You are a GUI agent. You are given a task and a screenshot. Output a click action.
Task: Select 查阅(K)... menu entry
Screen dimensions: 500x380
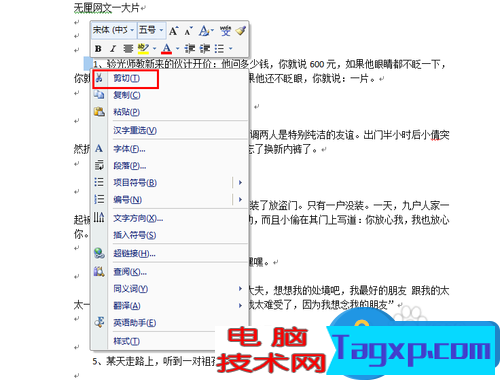[170, 272]
